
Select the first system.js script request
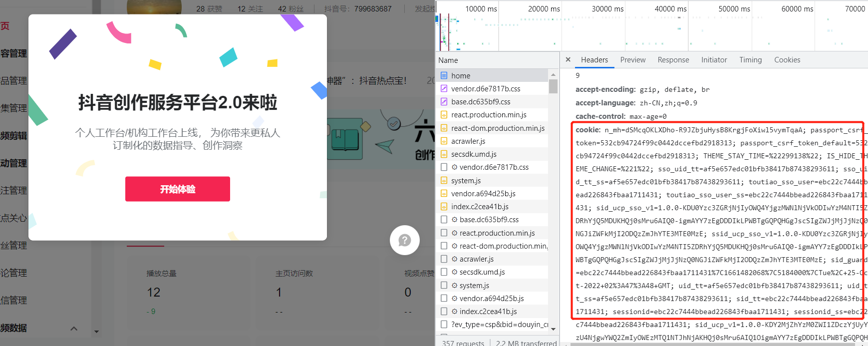click(492, 180)
